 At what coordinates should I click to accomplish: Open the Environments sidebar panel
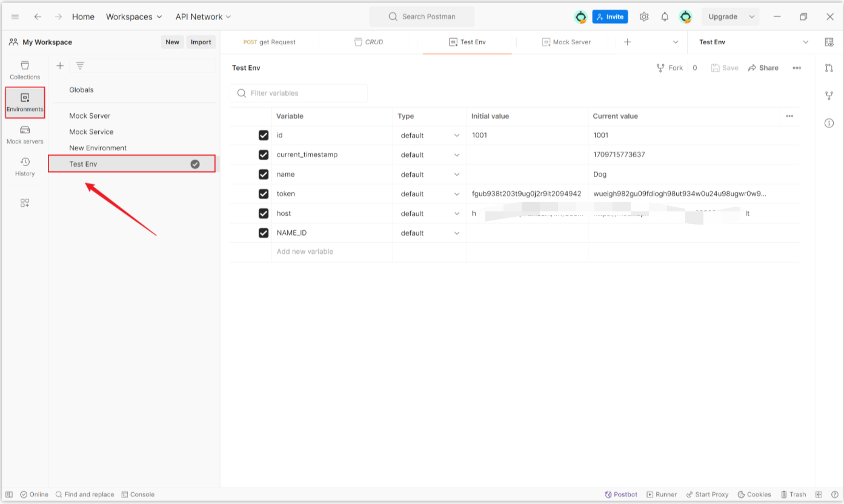25,102
